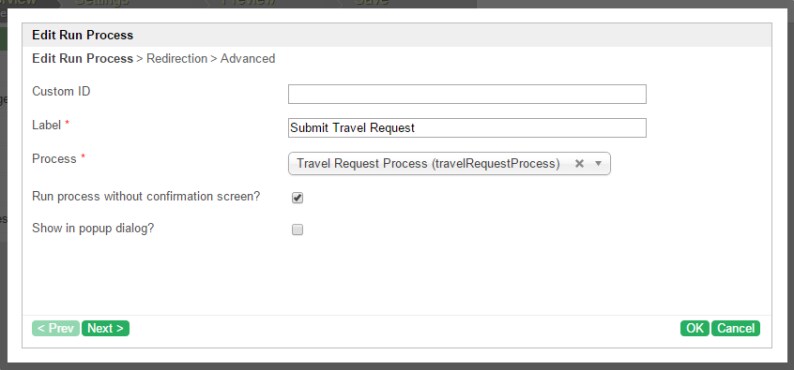This screenshot has height=370, width=794.
Task: Click the Show in popup dialog label text
Action: tap(93, 228)
